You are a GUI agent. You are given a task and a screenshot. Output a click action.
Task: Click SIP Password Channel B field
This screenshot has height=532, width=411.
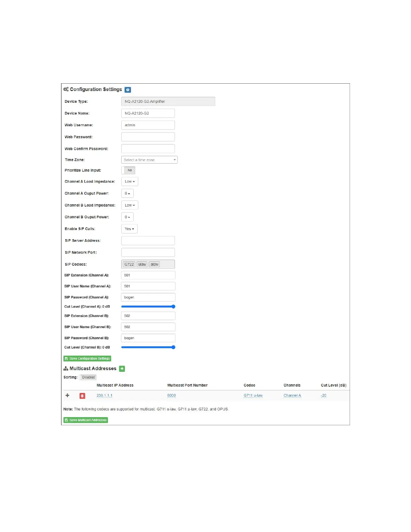148,338
